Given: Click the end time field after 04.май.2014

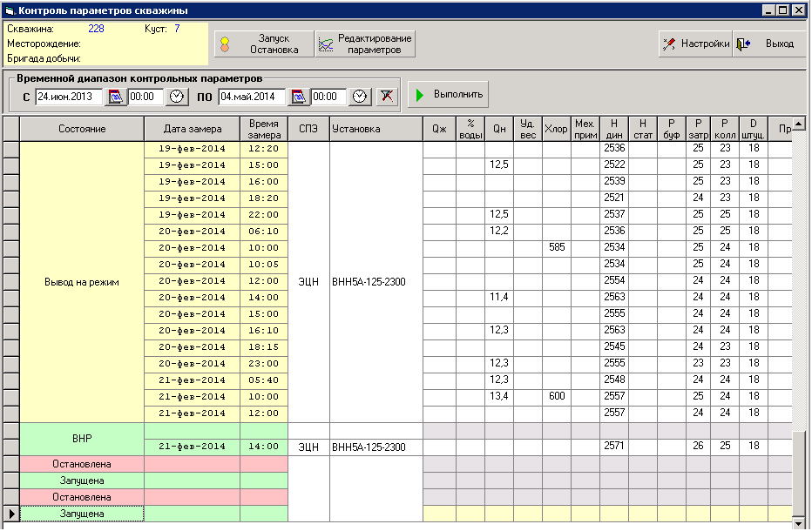Looking at the screenshot, I should coord(328,97).
